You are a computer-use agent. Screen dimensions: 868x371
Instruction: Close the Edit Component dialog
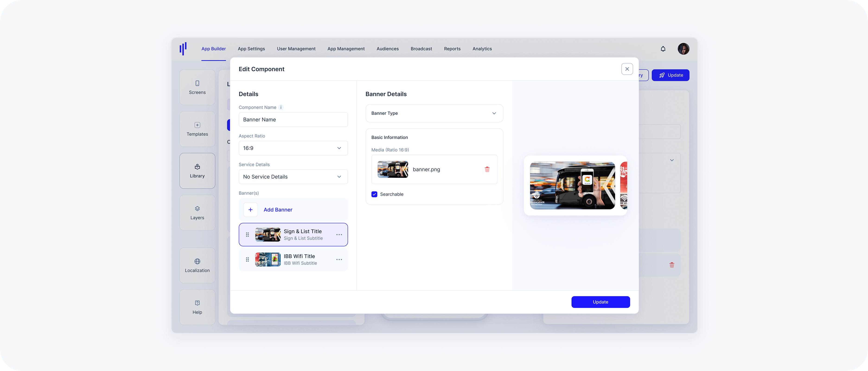[x=627, y=69]
